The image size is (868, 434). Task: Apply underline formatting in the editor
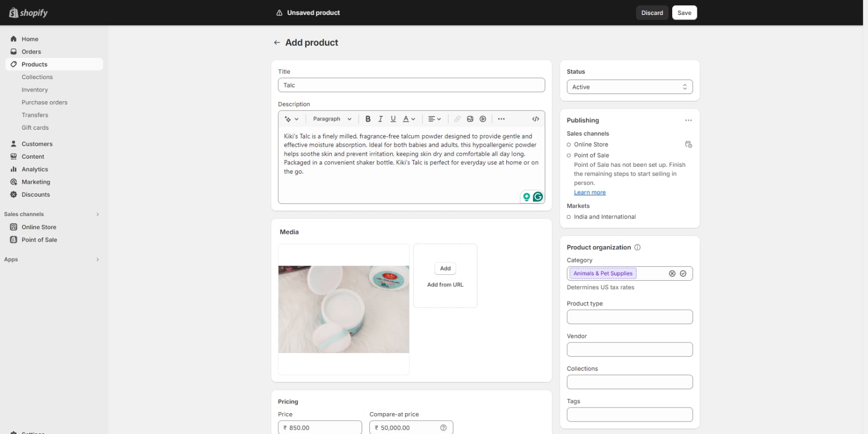coord(393,119)
